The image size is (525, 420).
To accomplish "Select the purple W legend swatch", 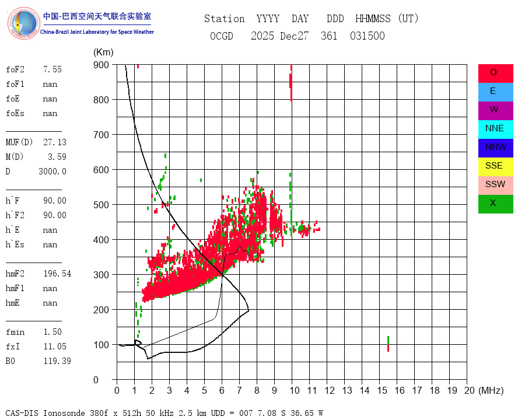I will click(495, 110).
